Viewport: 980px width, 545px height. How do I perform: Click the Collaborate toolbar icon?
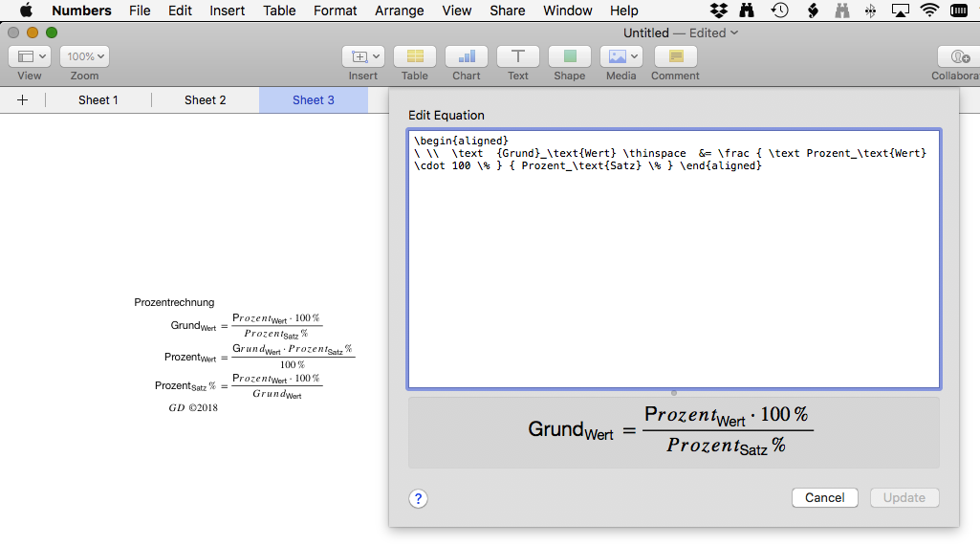tap(959, 56)
